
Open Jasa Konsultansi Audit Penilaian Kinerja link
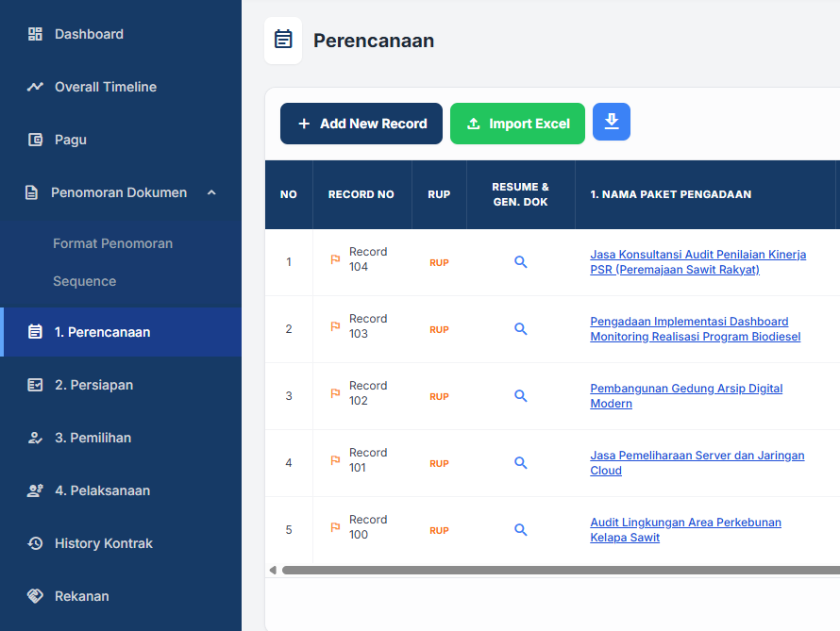pyautogui.click(x=698, y=262)
